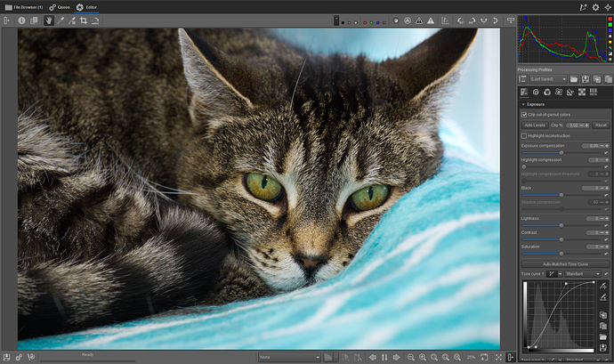Click the Preferences gear icon
This screenshot has width=614, height=364.
click(x=596, y=6)
